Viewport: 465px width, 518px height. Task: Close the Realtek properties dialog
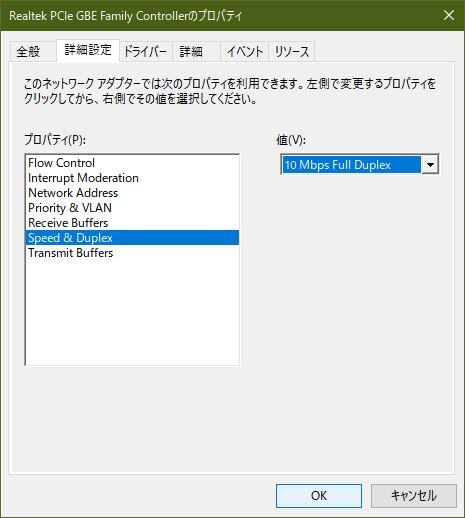tap(449, 15)
